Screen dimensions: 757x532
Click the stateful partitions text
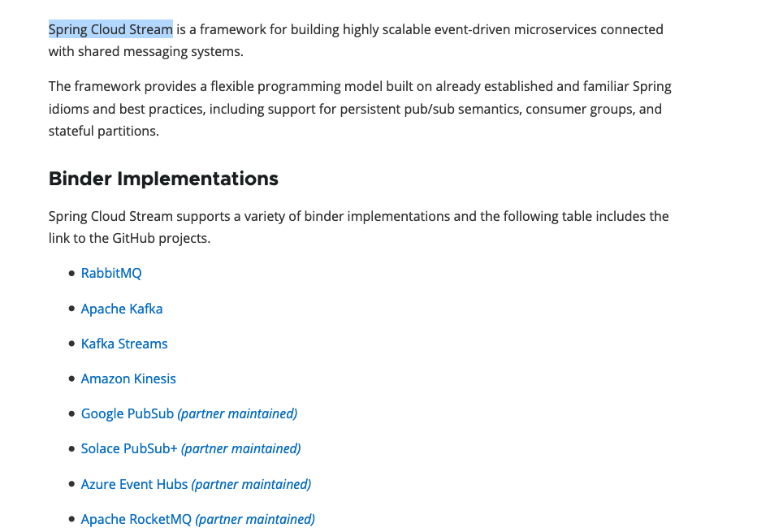(x=103, y=132)
